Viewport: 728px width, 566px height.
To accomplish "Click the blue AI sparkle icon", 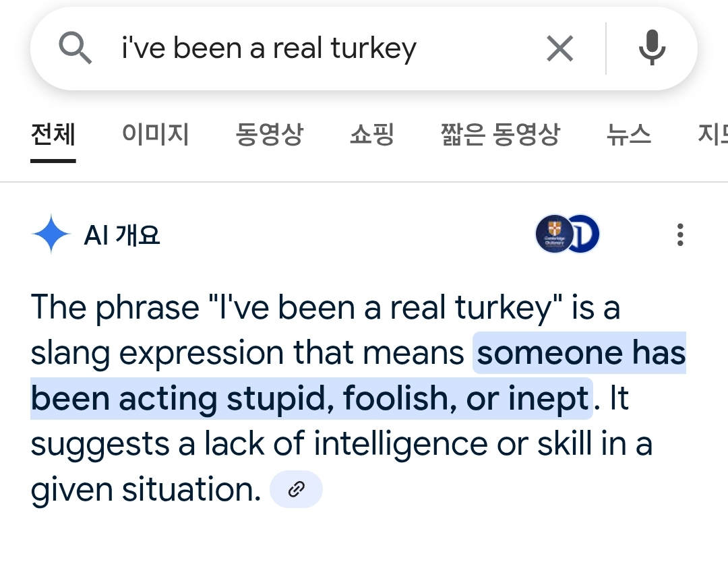I will point(51,234).
